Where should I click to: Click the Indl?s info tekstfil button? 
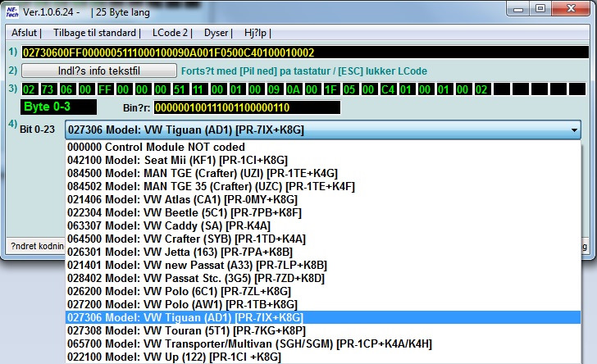pos(99,71)
